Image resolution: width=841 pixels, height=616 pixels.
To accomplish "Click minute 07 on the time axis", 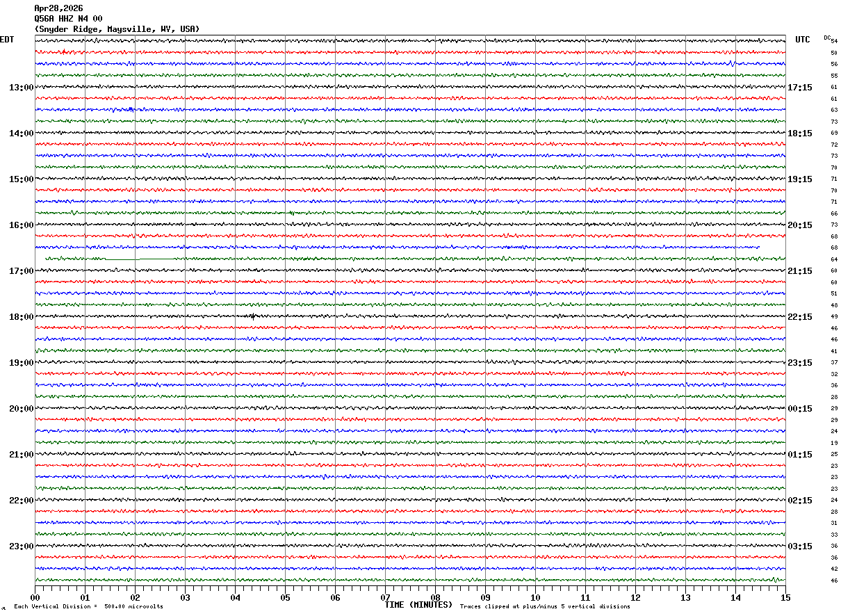I will [385, 597].
